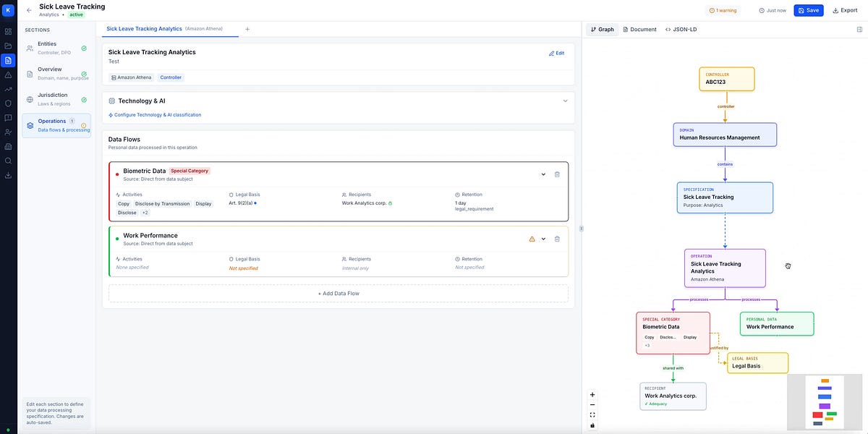The width and height of the screenshot is (868, 434).
Task: Collapse the Biometric Data flow chevron
Action: pyautogui.click(x=543, y=174)
